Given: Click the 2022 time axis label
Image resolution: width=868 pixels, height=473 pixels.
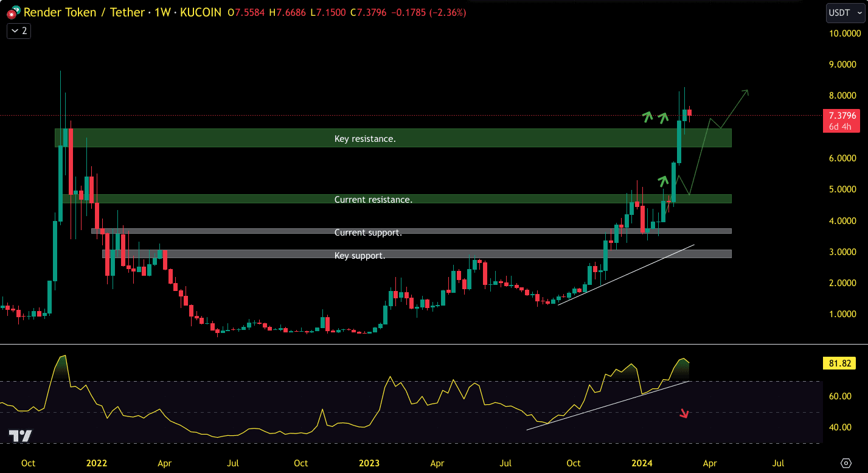Looking at the screenshot, I should [96, 463].
